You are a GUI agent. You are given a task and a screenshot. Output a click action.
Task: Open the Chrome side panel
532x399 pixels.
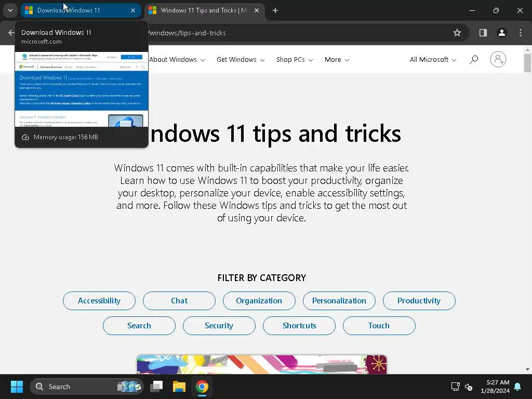pyautogui.click(x=483, y=33)
